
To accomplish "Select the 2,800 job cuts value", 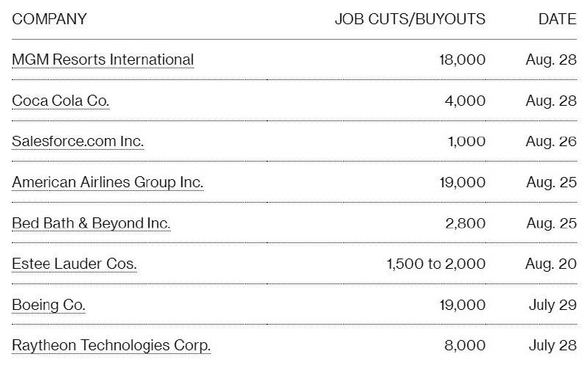I will pyautogui.click(x=465, y=223).
